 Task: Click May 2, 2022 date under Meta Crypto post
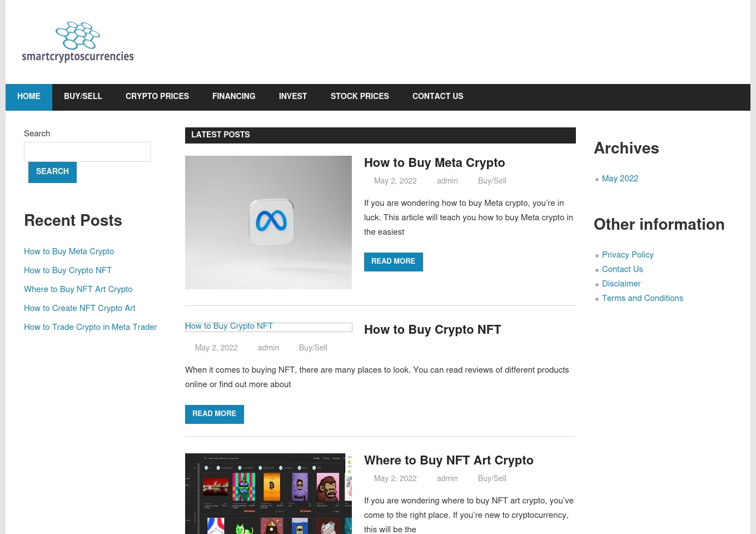pyautogui.click(x=395, y=181)
